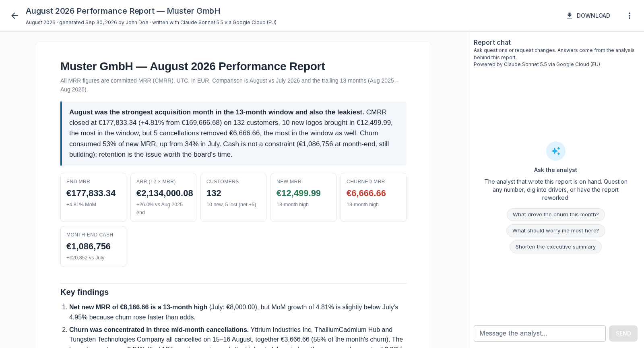Image resolution: width=644 pixels, height=348 pixels.
Task: Go back using the arrow icon
Action: (14, 16)
